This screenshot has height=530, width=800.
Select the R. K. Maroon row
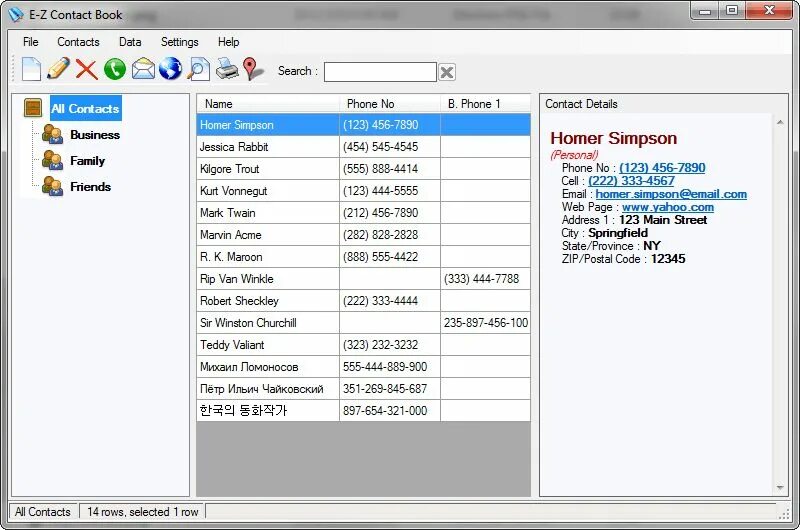click(x=363, y=257)
